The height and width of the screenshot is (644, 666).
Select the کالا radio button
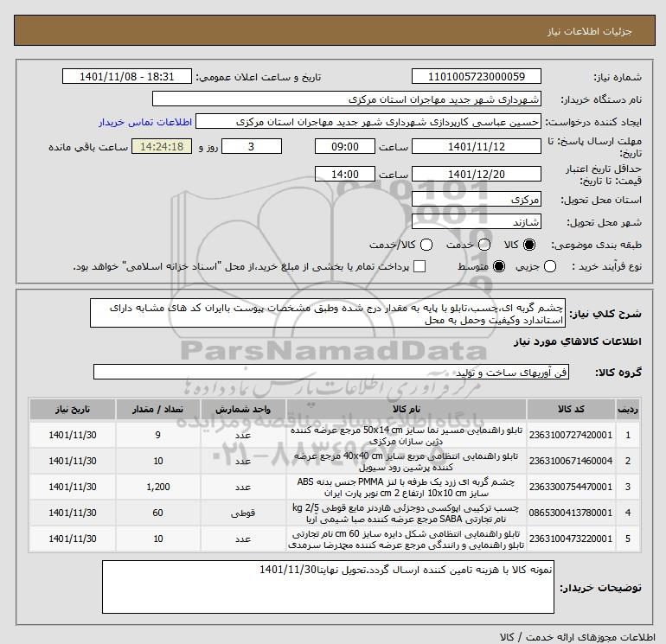(x=529, y=245)
